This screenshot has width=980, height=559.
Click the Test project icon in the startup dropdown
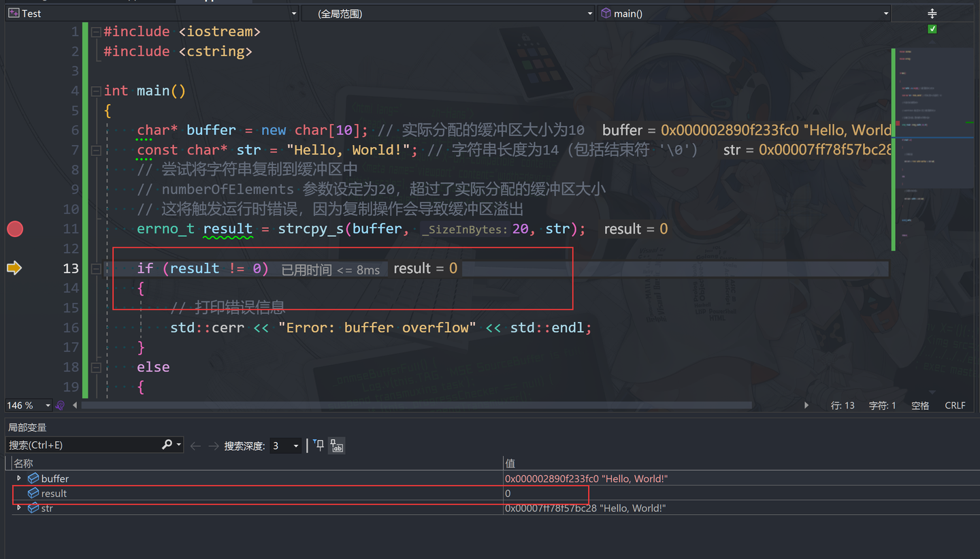[x=14, y=13]
